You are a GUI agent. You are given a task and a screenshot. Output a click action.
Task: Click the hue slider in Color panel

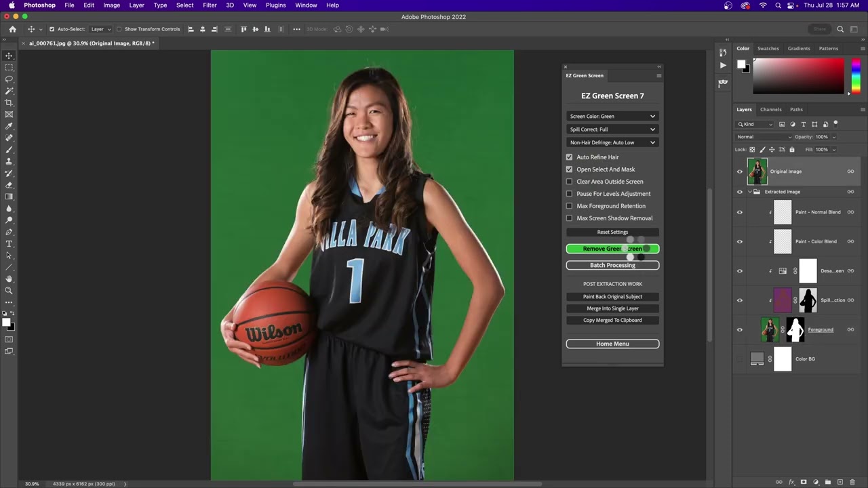856,77
